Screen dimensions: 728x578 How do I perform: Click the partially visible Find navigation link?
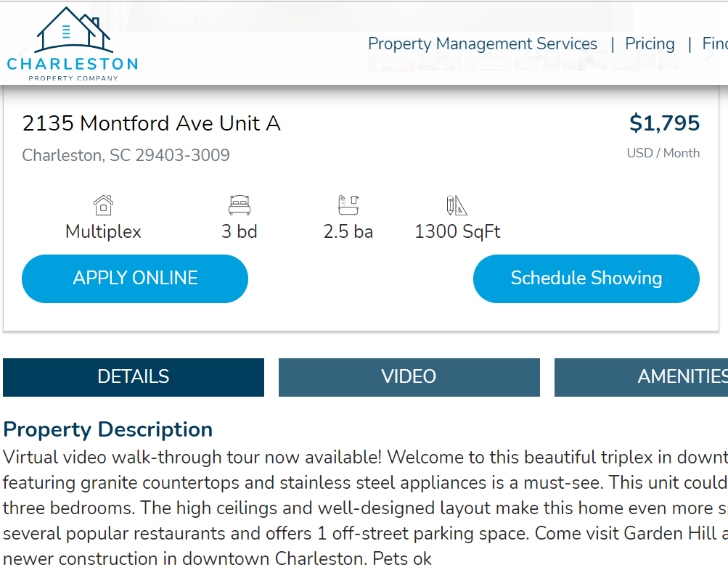[x=715, y=44]
